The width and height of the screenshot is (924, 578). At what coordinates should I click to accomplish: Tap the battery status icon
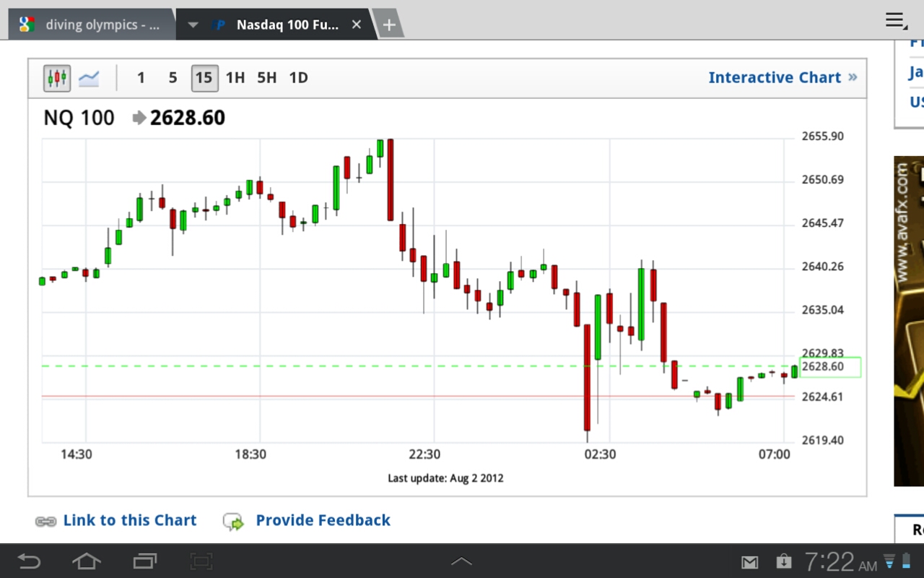pos(907,561)
